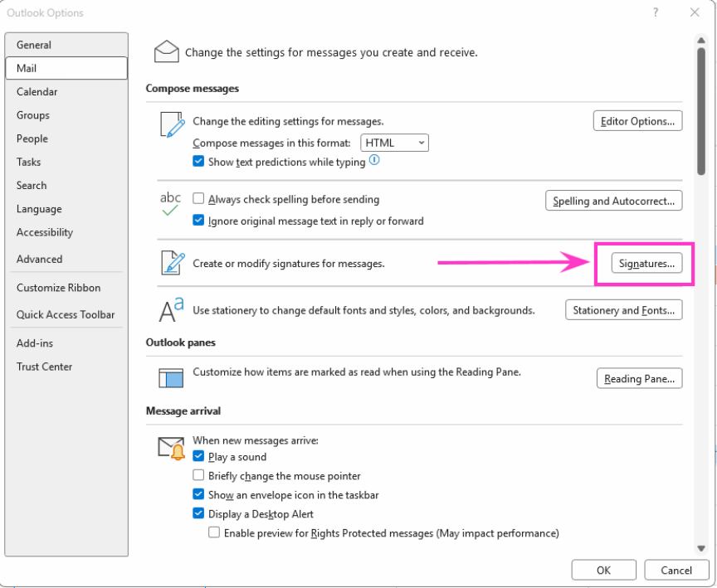Uncheck Ignore original message text in reply
The image size is (717, 588).
click(198, 221)
